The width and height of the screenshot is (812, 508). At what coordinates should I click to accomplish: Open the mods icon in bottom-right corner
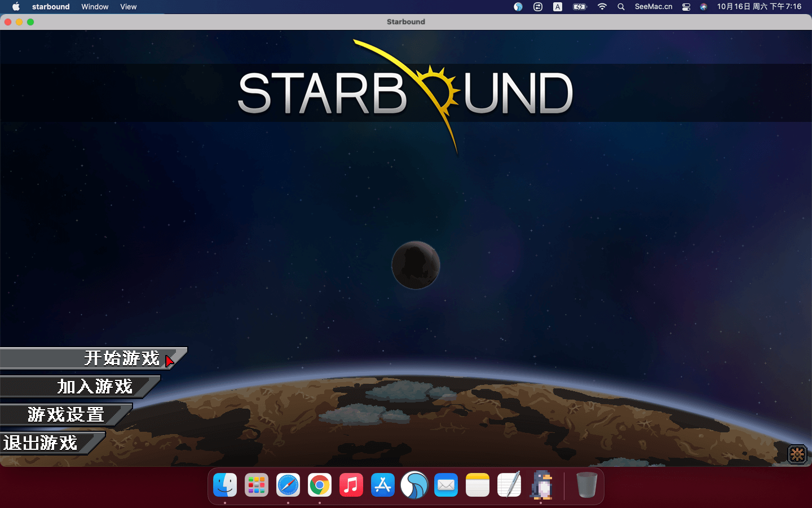[797, 454]
